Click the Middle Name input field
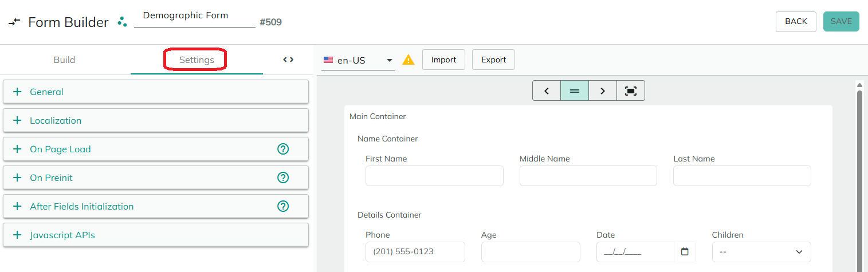This screenshot has height=272, width=868. (x=588, y=176)
